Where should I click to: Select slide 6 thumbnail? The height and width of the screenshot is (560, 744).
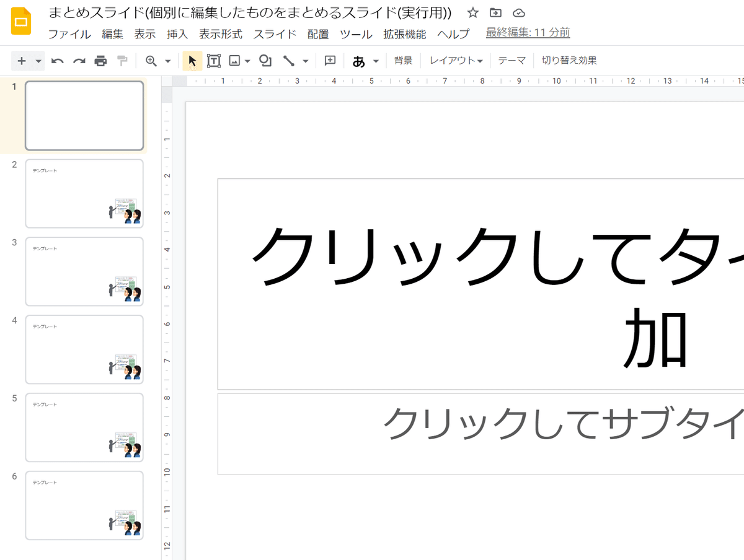pos(84,505)
